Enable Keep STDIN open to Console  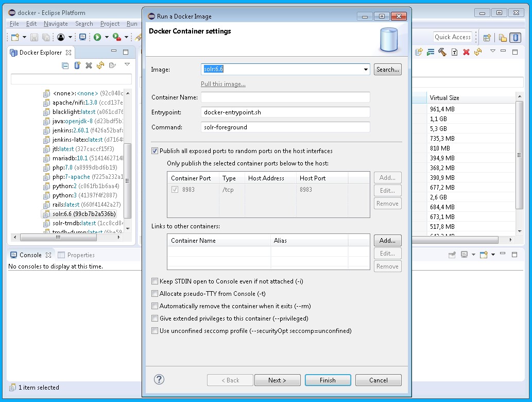pyautogui.click(x=155, y=281)
